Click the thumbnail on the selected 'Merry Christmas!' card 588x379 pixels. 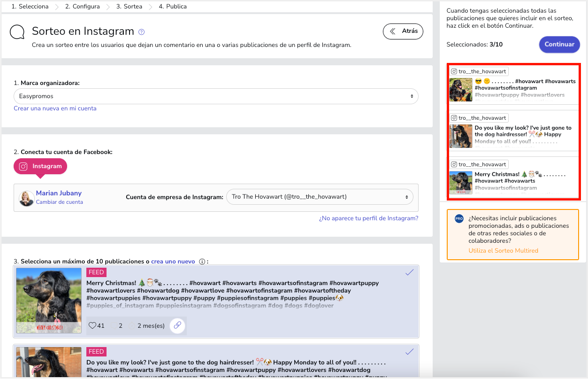coord(461,183)
